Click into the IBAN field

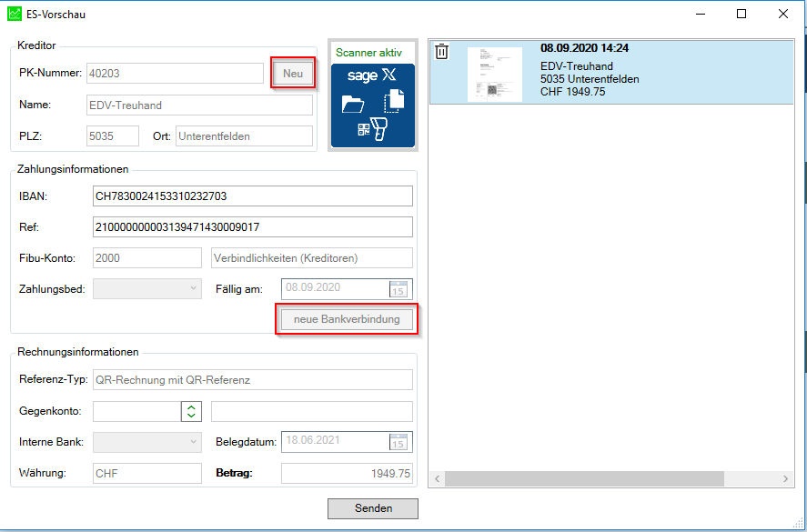tap(253, 196)
